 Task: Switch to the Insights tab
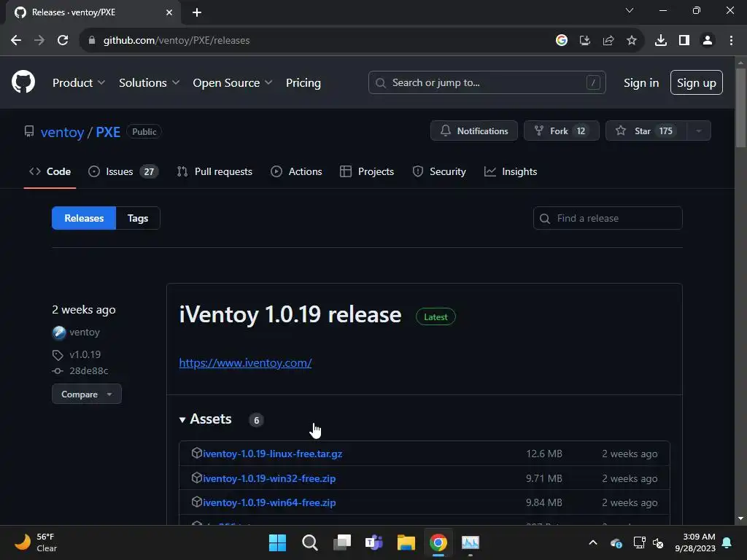click(x=511, y=171)
